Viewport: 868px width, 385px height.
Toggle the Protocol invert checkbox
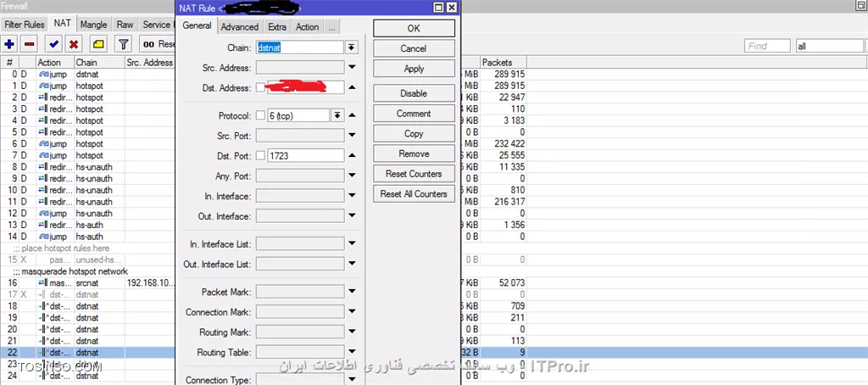tap(261, 116)
